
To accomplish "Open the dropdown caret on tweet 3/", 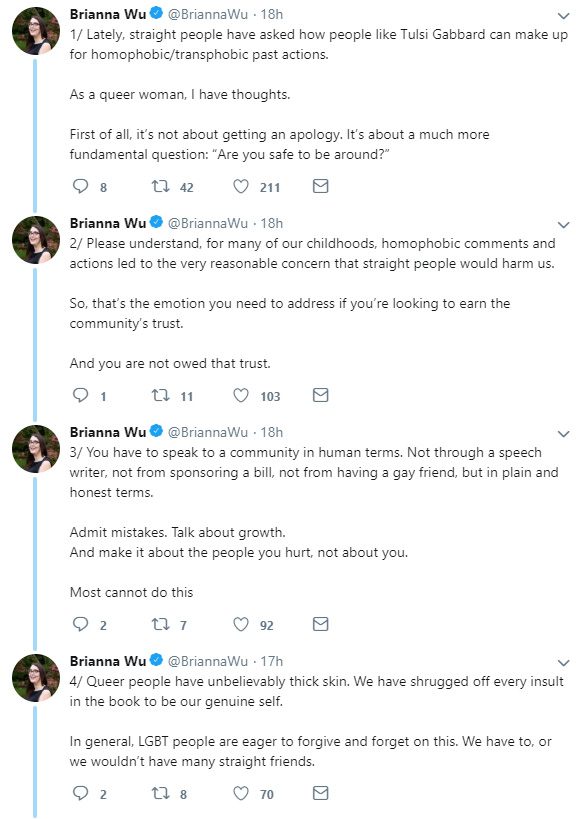I will coord(563,434).
